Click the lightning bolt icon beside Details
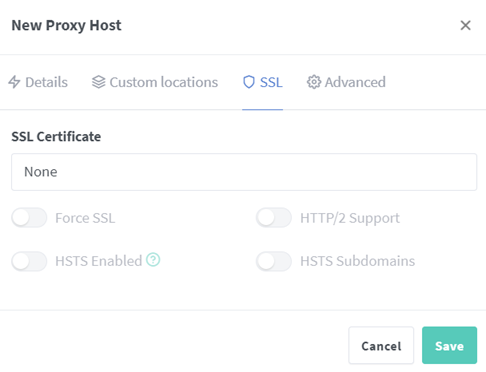The height and width of the screenshot is (372, 486). (14, 82)
